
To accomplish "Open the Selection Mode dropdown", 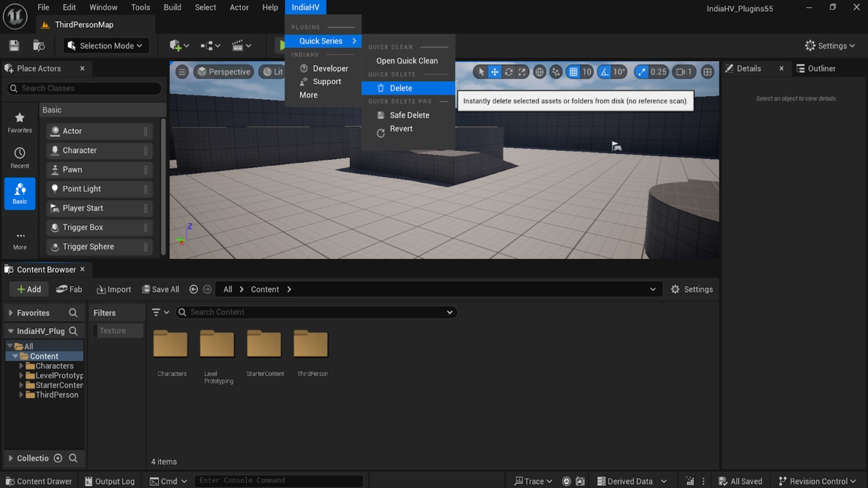I will click(x=106, y=45).
